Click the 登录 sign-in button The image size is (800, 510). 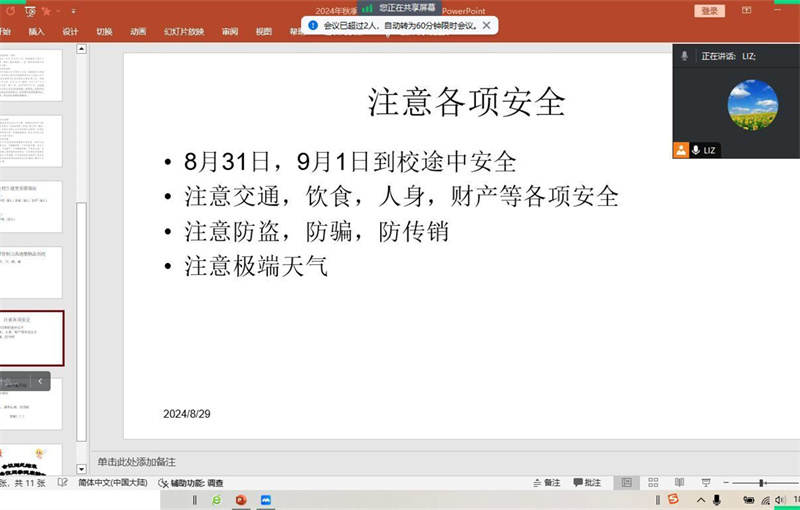[x=709, y=10]
